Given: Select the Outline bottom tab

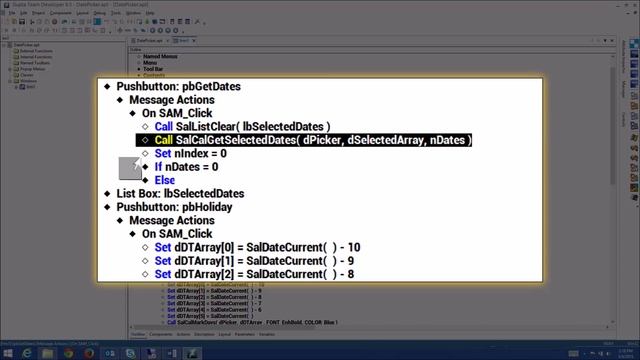Looking at the screenshot, I should pos(138,334).
